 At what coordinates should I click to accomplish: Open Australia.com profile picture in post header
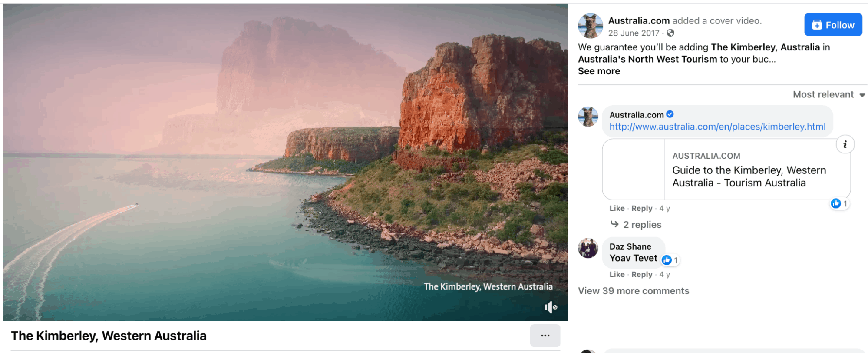pos(590,26)
